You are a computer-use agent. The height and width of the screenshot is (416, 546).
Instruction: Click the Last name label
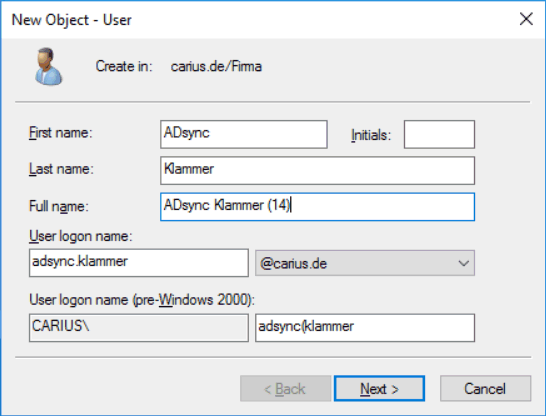click(61, 169)
